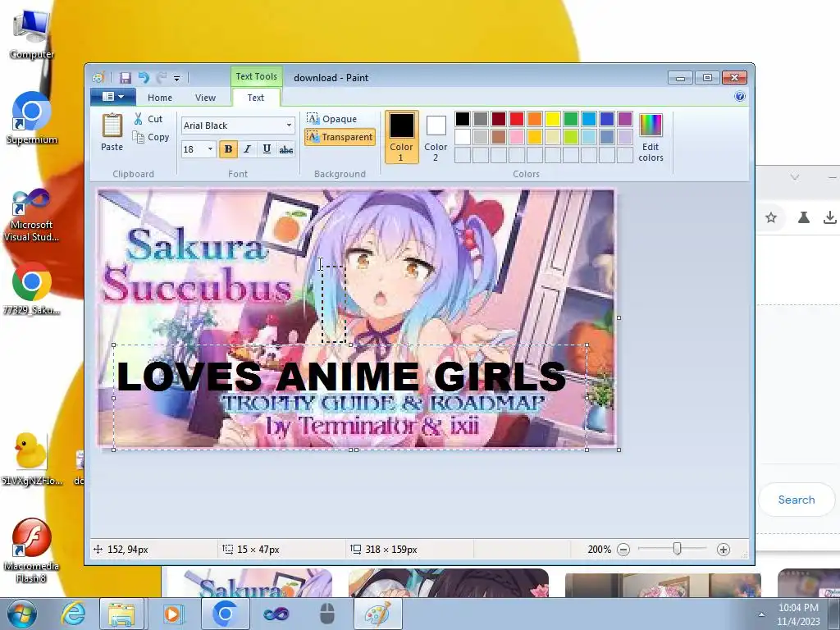Click Paint icon in taskbar
This screenshot has height=630, width=840.
pos(377,614)
